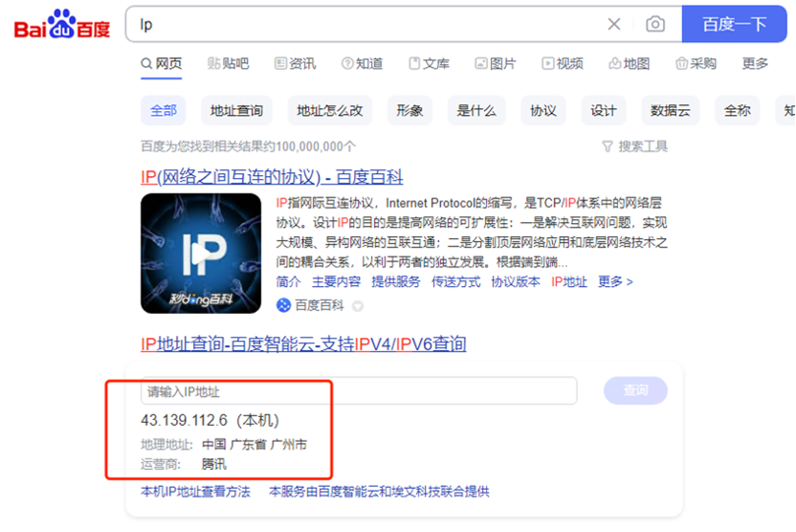Click the search tools filter icon

[x=607, y=146]
